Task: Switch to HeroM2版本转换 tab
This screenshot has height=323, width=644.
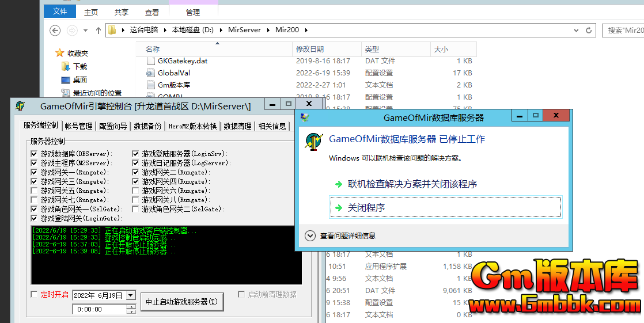Action: click(192, 127)
